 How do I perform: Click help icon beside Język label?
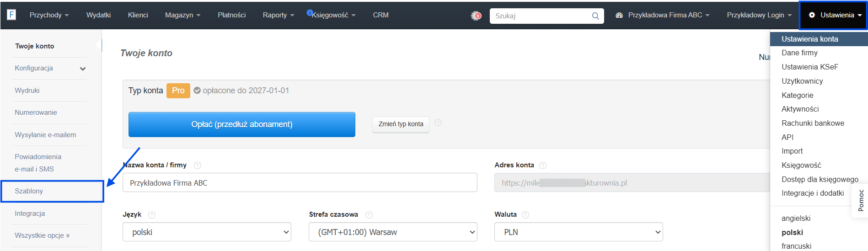pyautogui.click(x=152, y=215)
